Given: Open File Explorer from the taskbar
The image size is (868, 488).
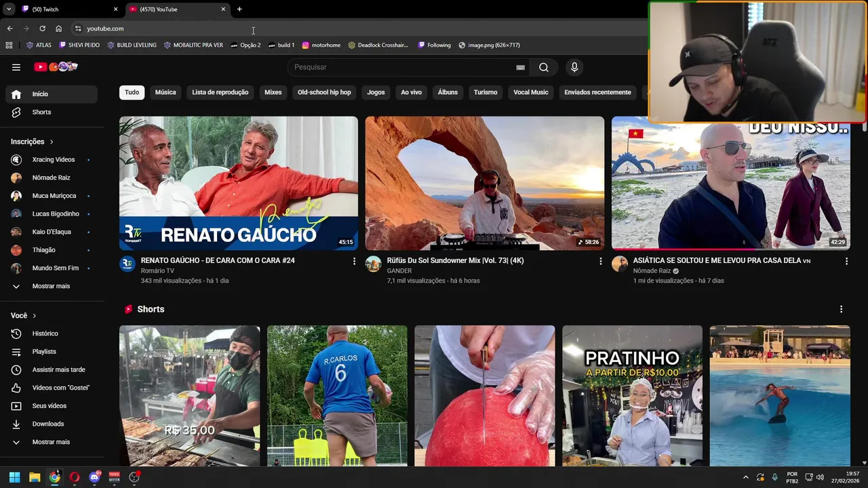Looking at the screenshot, I should tap(35, 477).
